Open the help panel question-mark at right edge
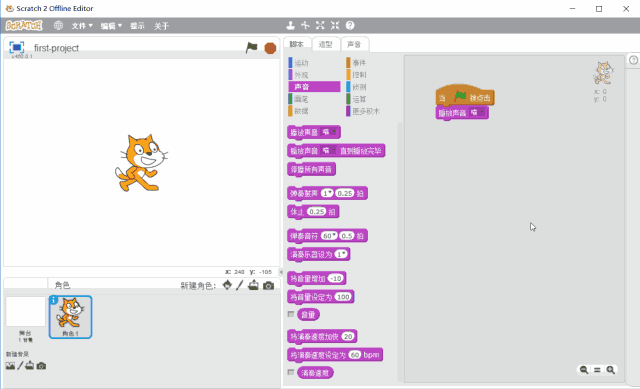Viewport: 640px width, 389px height. (633, 60)
